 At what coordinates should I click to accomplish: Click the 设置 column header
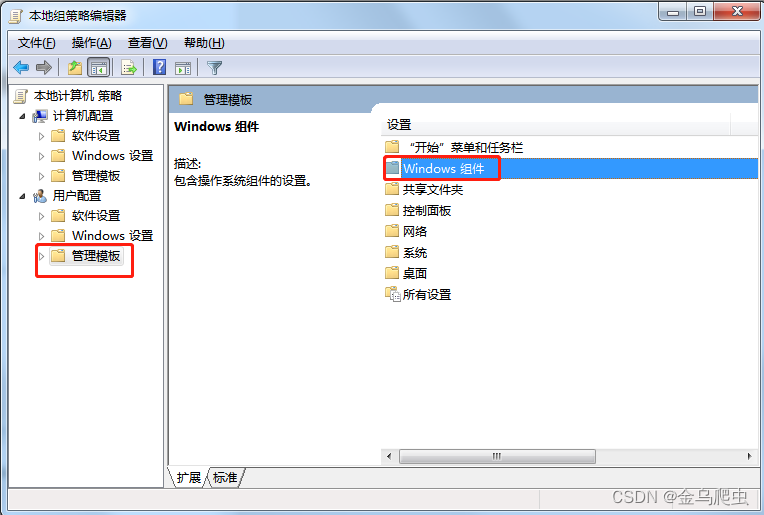coord(555,125)
